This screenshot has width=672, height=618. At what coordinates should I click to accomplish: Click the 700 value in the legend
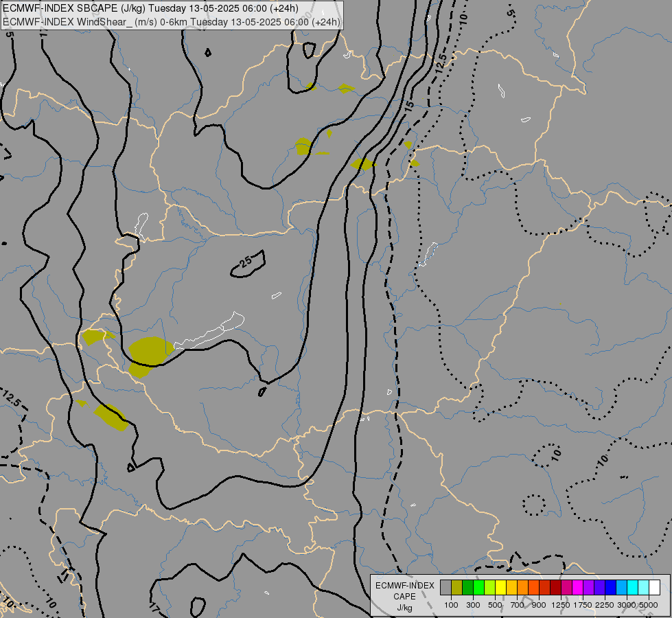[518, 605]
